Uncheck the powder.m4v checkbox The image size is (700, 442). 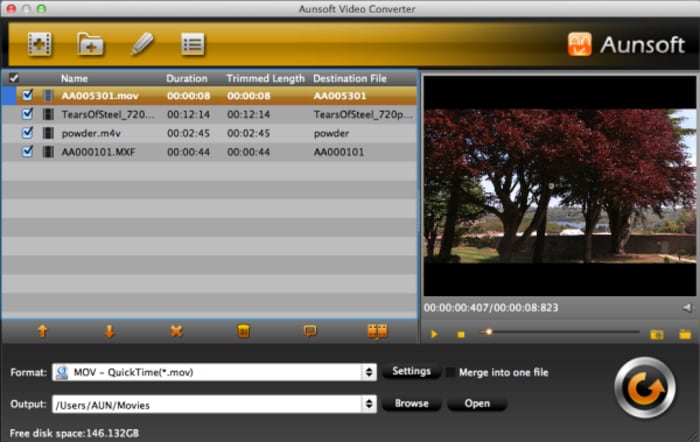[x=27, y=133]
